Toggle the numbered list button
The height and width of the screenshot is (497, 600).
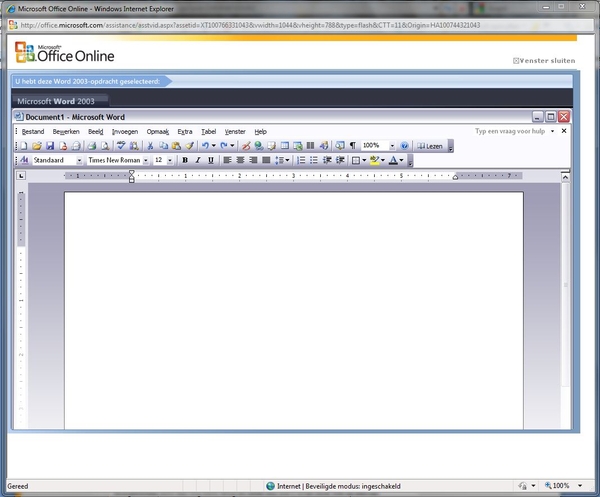[x=301, y=160]
